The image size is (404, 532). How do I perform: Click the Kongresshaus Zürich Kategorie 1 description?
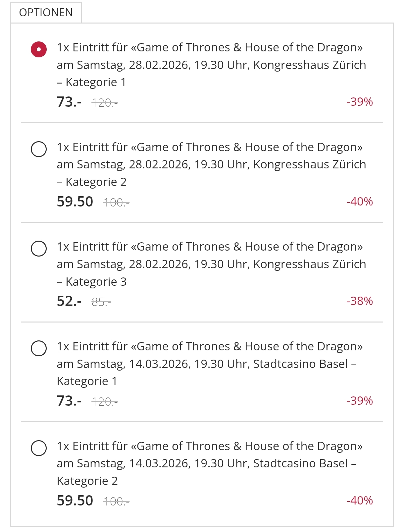pos(211,65)
